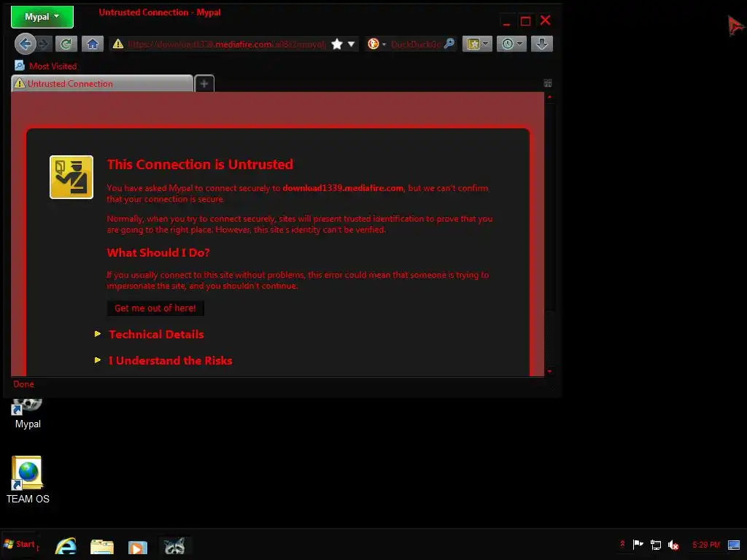
Task: Minimize the Mypal browser window
Action: 506,21
